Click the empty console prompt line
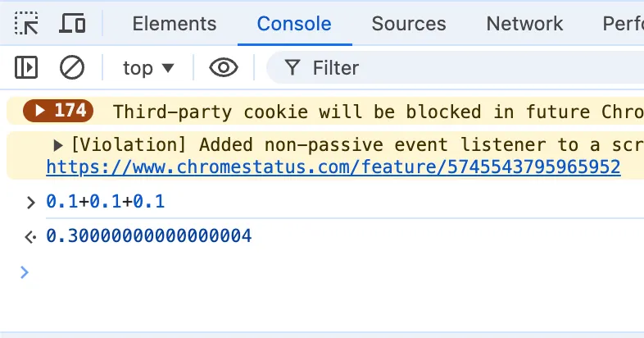This screenshot has height=338, width=644. point(328,272)
